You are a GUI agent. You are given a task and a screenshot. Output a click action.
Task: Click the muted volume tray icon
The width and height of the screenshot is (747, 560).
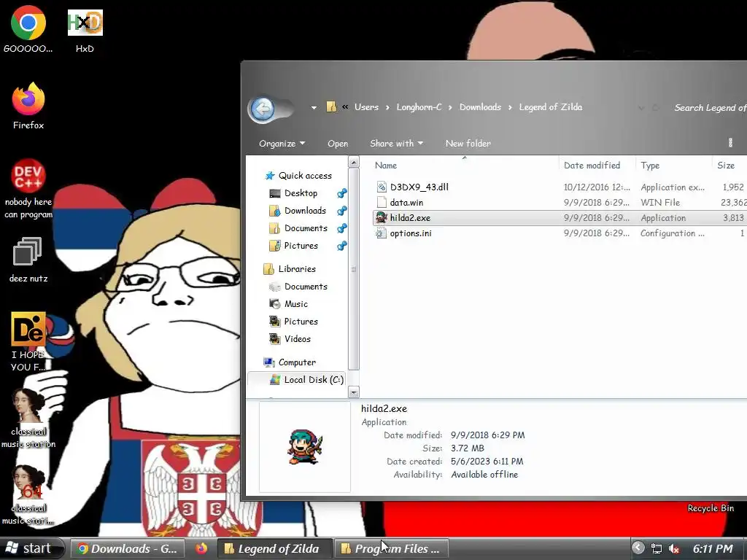pos(673,548)
